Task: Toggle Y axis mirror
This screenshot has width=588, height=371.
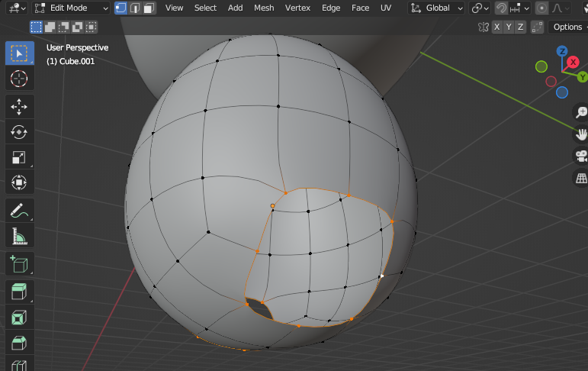Action: point(509,27)
